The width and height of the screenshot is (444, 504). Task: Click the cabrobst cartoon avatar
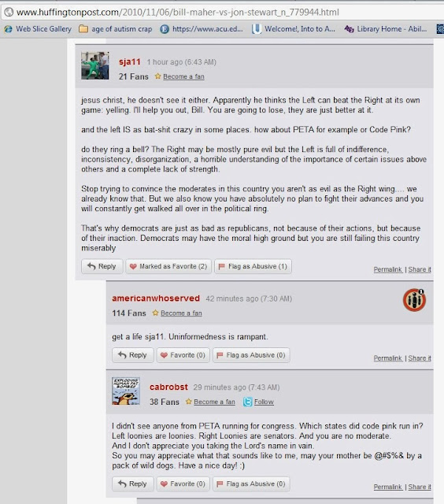[x=126, y=391]
